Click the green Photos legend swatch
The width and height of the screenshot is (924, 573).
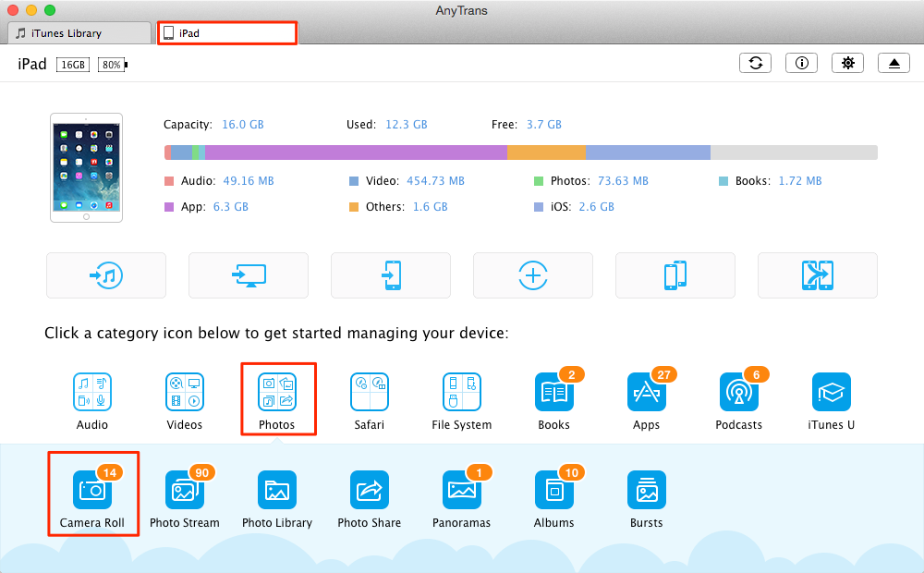click(539, 181)
